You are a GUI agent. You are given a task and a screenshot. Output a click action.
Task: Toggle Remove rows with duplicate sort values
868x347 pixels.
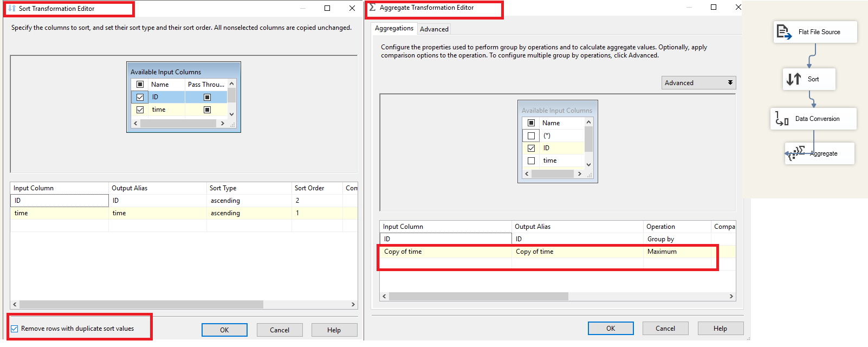15,329
